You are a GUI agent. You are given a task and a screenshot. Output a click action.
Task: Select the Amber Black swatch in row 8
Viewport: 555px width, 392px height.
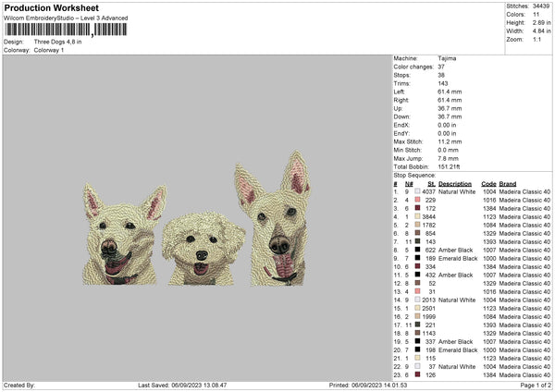click(x=417, y=250)
